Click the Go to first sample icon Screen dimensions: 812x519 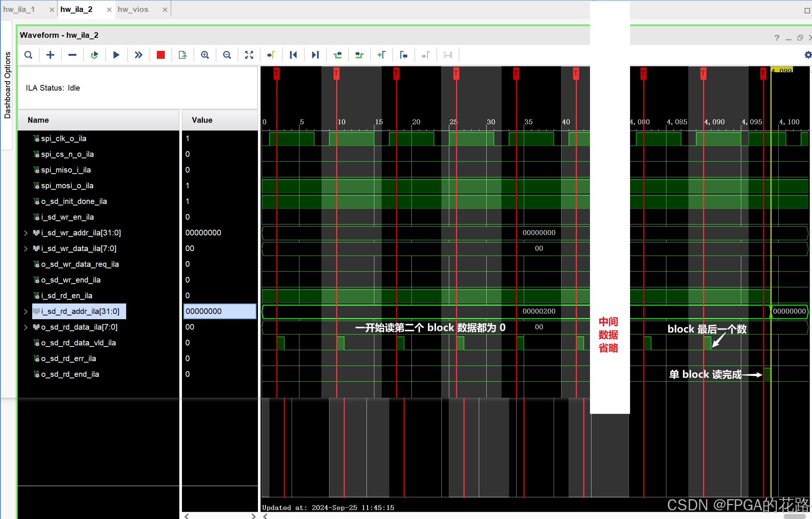293,55
